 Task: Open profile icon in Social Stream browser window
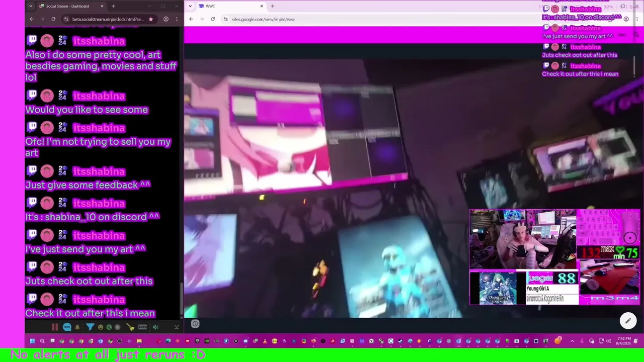point(166,19)
